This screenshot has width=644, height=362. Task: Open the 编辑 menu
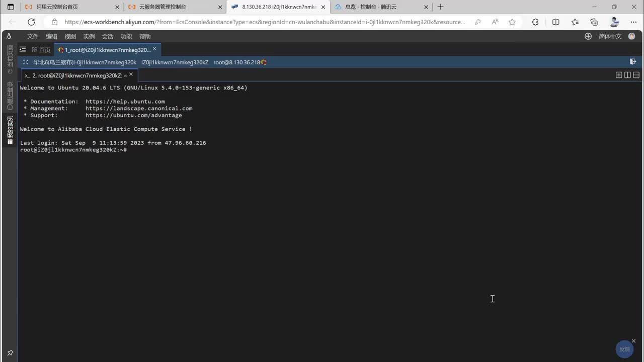tap(51, 37)
